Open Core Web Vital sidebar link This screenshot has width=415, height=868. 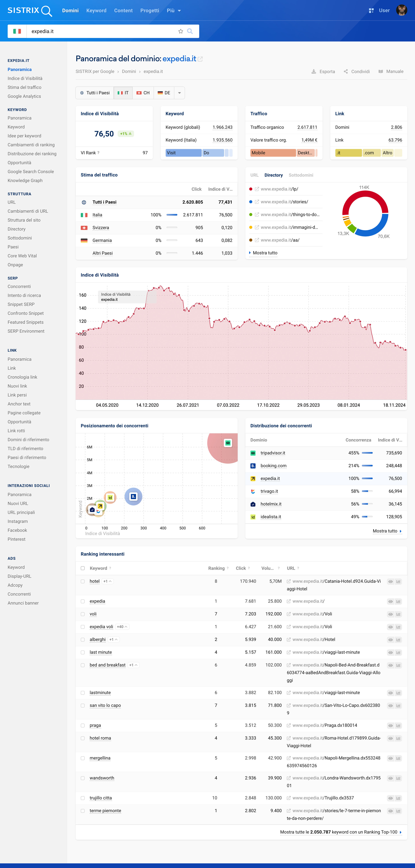click(22, 256)
